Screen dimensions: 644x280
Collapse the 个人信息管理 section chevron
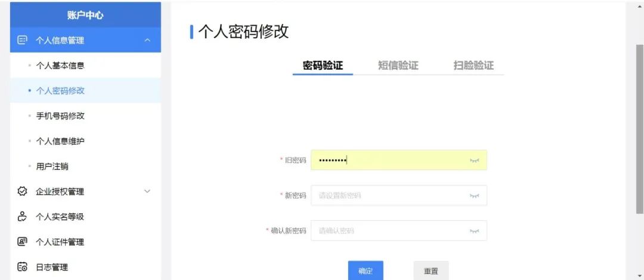point(147,40)
